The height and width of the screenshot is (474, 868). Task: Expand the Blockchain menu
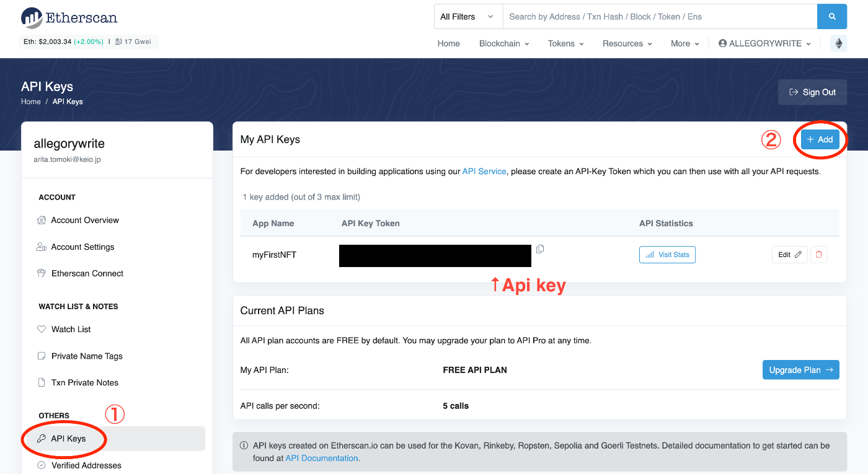pyautogui.click(x=504, y=43)
